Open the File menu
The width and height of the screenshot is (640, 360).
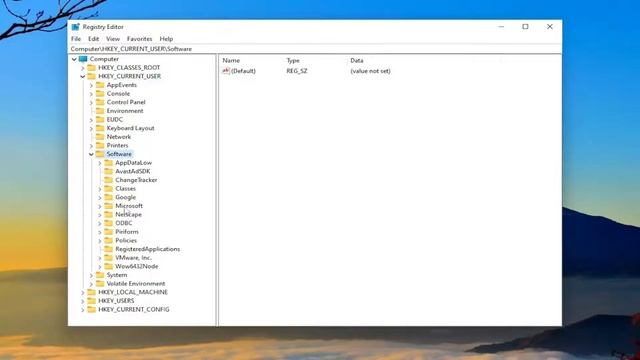click(x=76, y=39)
